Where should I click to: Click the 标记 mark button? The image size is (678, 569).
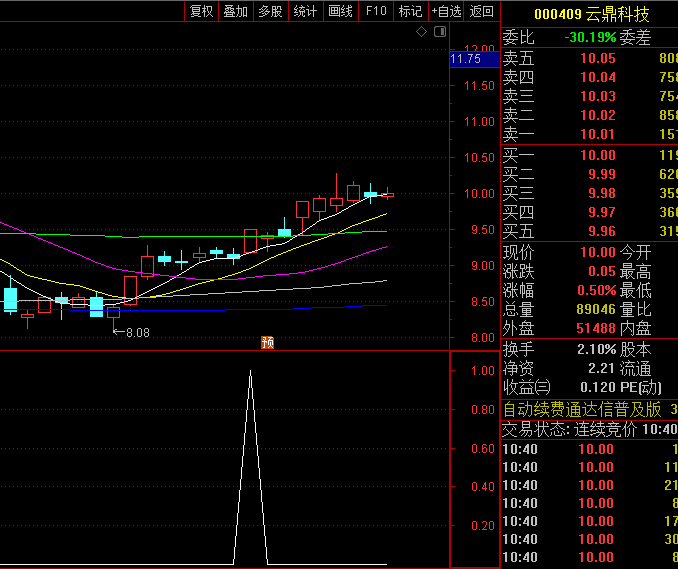pyautogui.click(x=410, y=11)
